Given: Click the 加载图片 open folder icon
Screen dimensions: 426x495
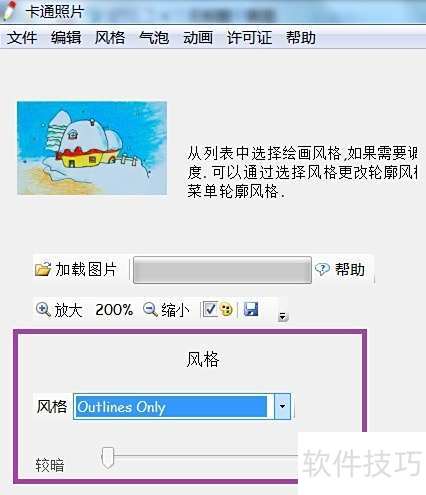Looking at the screenshot, I should click(x=43, y=269).
